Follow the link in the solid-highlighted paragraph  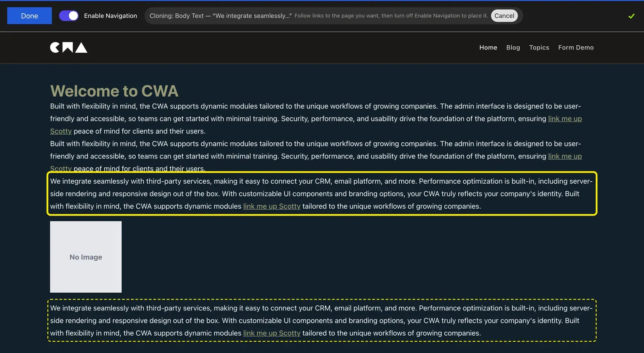(272, 206)
